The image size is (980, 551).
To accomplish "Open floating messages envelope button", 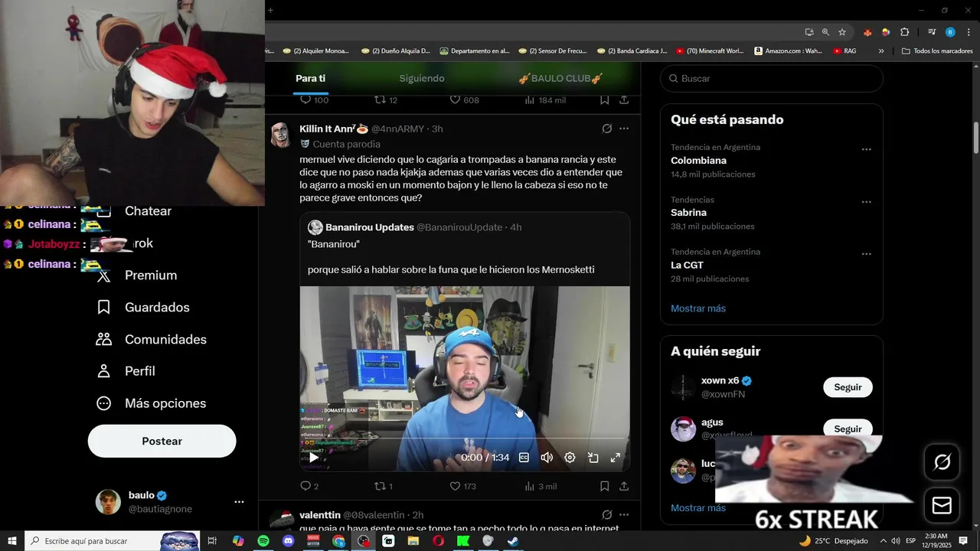I will [x=942, y=506].
